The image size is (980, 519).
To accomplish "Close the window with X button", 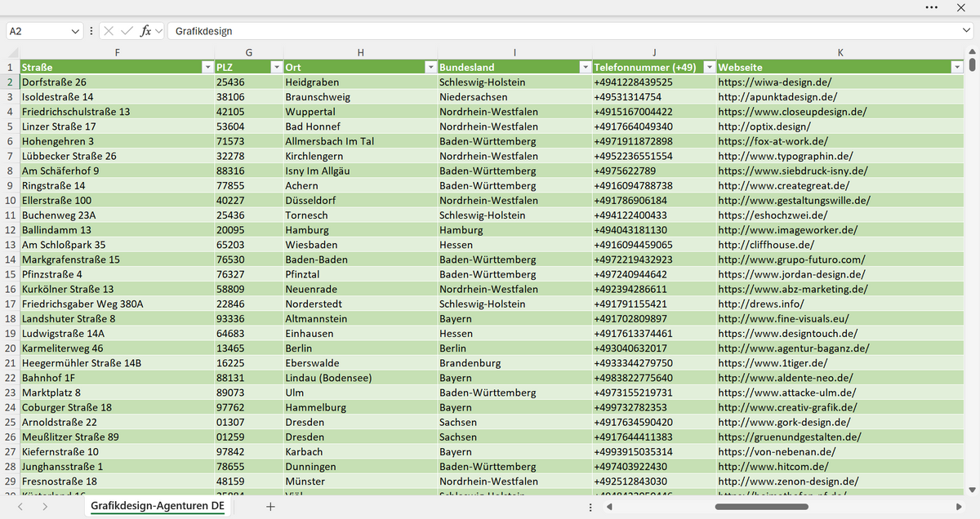I will click(961, 7).
